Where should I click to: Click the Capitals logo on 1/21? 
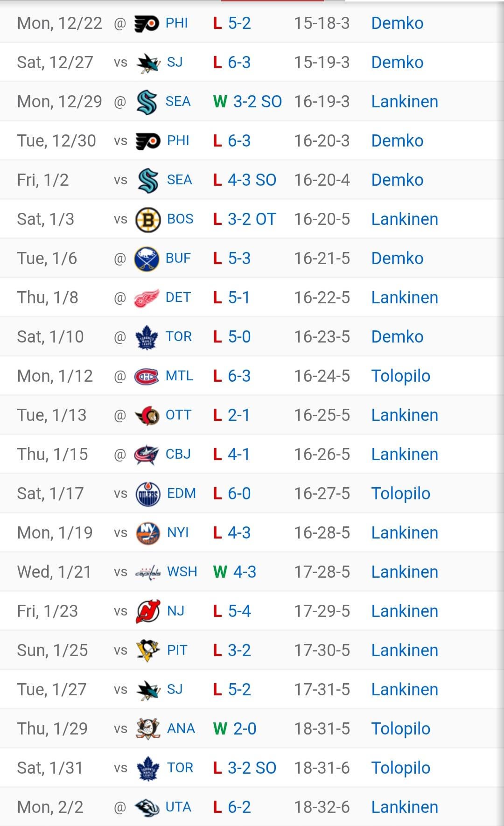[148, 572]
